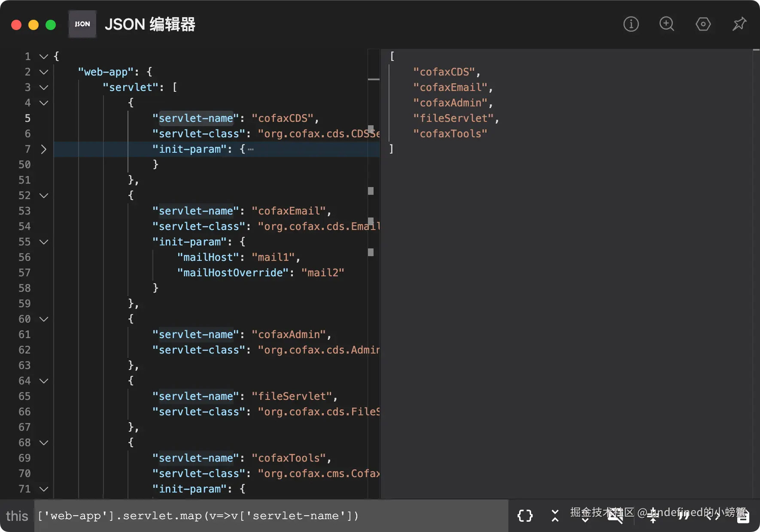Click the compress-lines icon in bottom bar
This screenshot has width=760, height=532.
[x=653, y=515]
